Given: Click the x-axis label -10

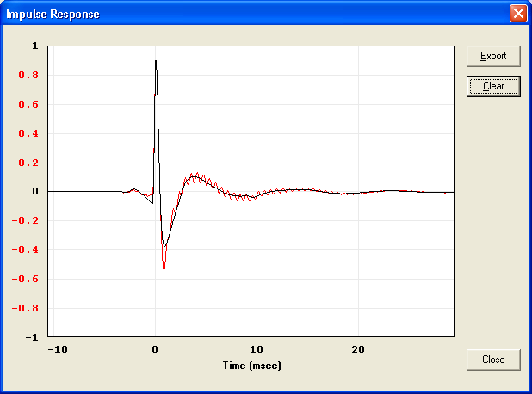Looking at the screenshot, I should point(58,349).
